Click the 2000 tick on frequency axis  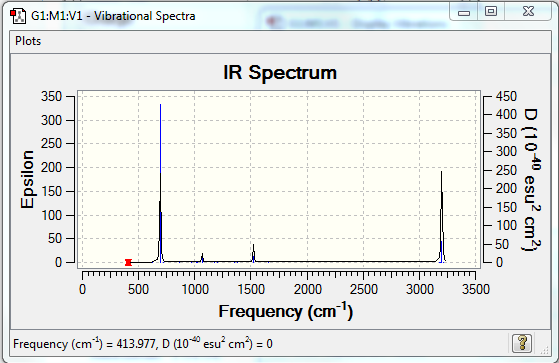[308, 289]
